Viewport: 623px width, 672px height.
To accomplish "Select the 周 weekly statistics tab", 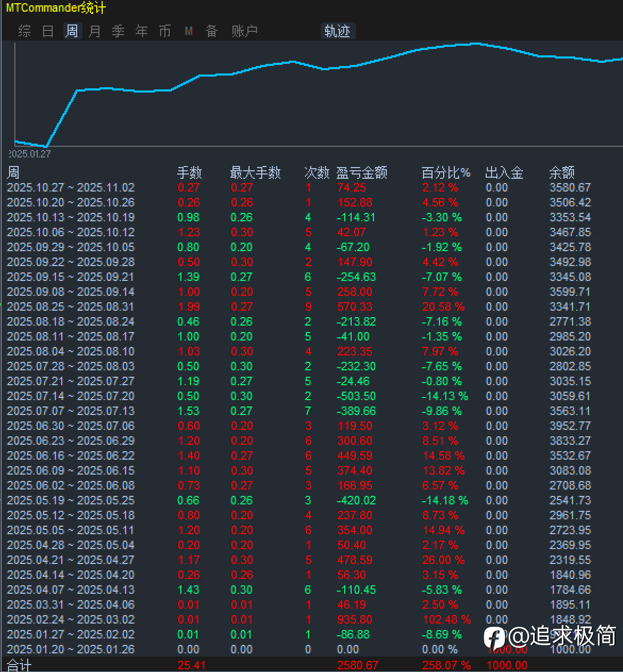I will pos(72,31).
